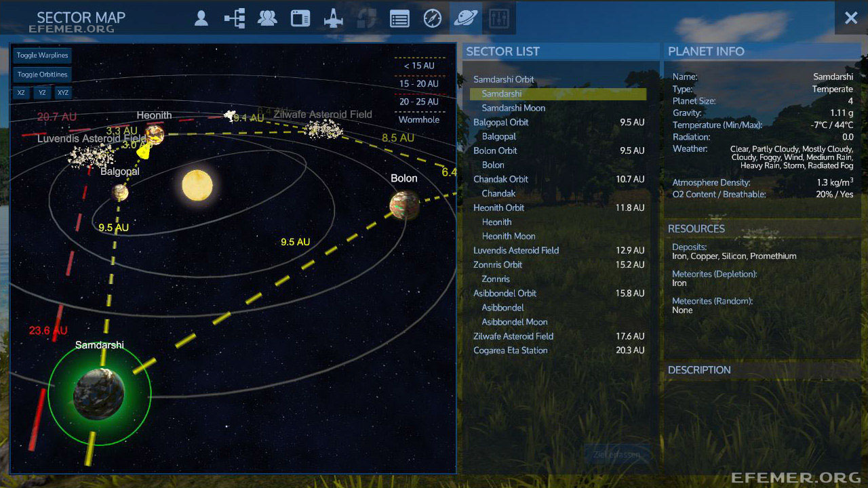Click the Zilwafe asteroid cluster on the map
Screen dimensions: 868x488
point(323,129)
